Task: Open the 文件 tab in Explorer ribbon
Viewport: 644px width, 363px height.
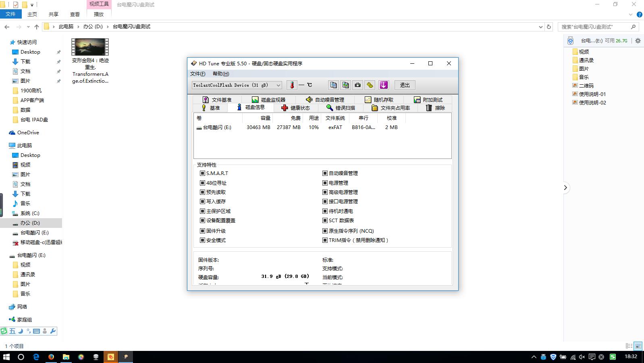Action: click(x=10, y=14)
